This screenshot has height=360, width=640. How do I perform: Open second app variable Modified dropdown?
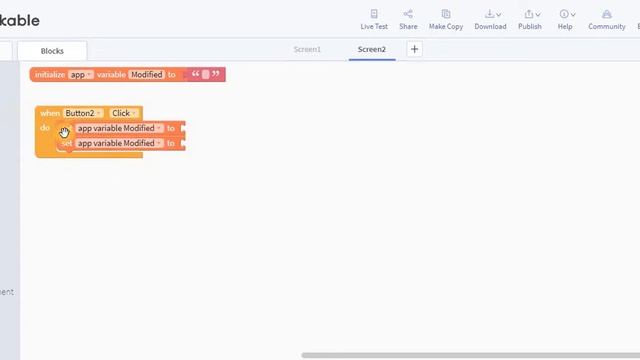point(120,143)
